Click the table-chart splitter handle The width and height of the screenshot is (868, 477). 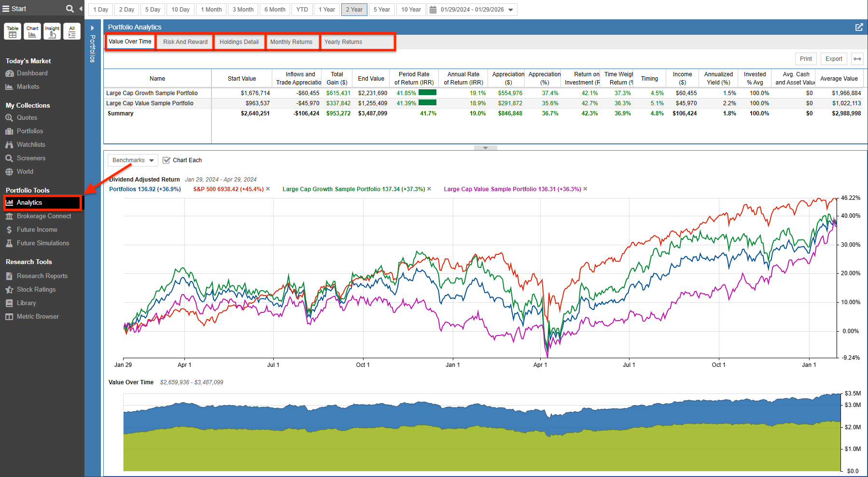[485, 148]
